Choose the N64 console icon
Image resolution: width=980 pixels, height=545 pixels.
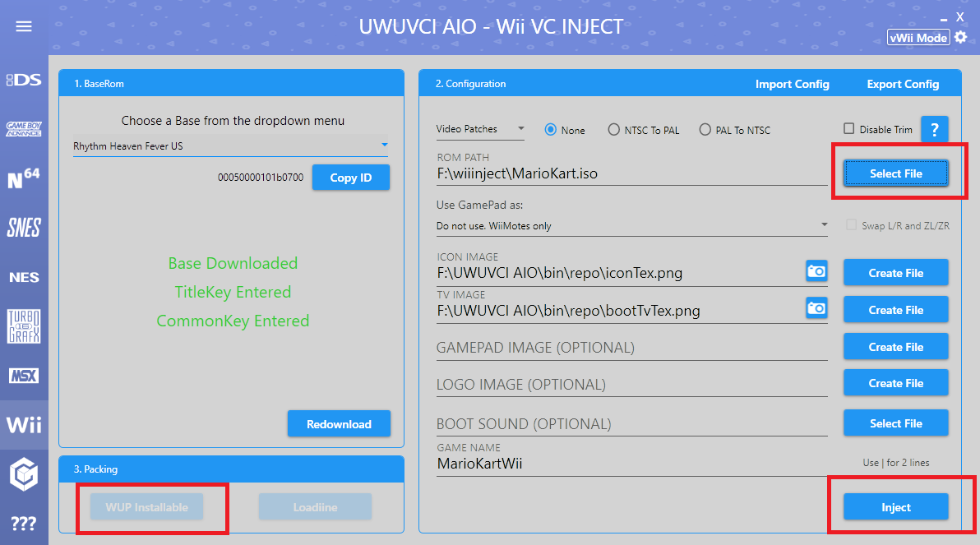24,178
